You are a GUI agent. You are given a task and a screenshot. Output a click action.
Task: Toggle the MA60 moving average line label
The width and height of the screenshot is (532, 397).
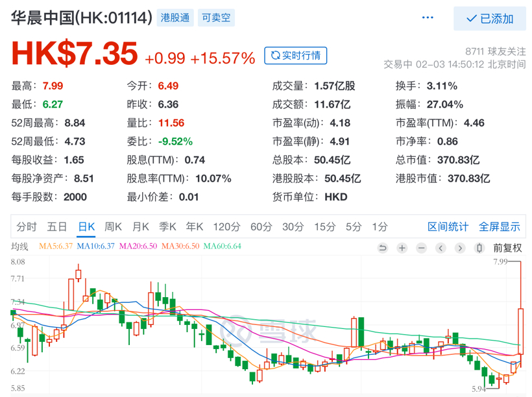pos(223,247)
